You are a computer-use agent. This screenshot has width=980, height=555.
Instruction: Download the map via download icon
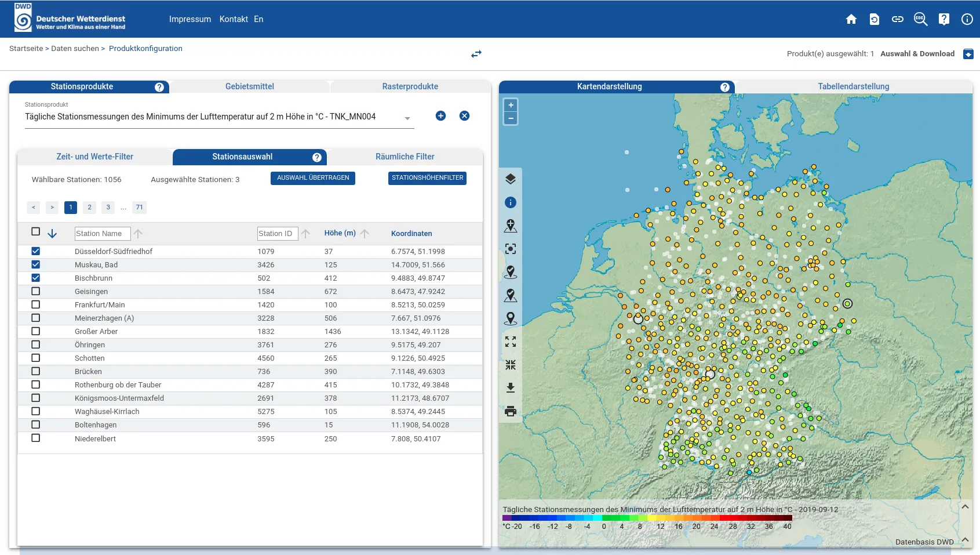[511, 388]
